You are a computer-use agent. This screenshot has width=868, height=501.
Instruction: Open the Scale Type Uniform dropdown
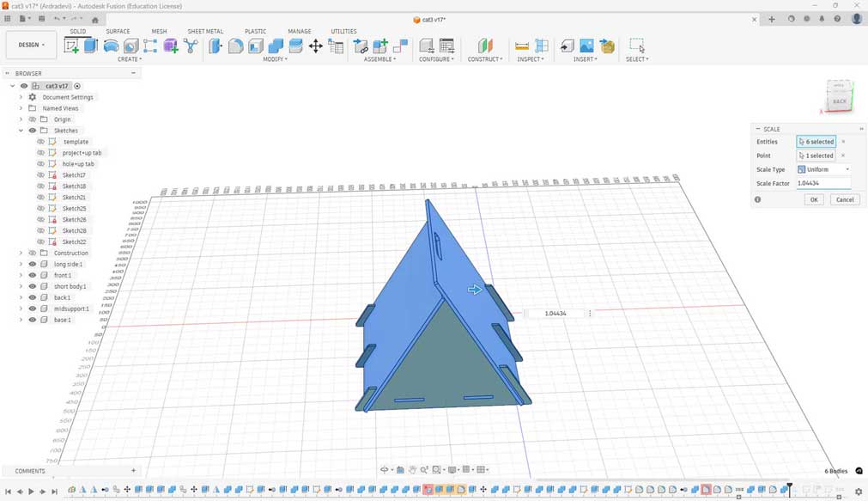coord(823,169)
